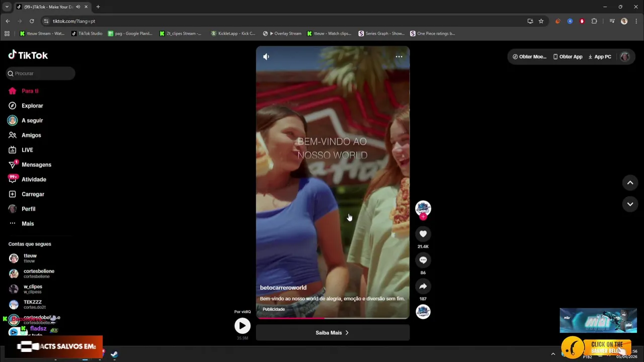Open the install app icon in address bar
644x362 pixels.
point(530,21)
